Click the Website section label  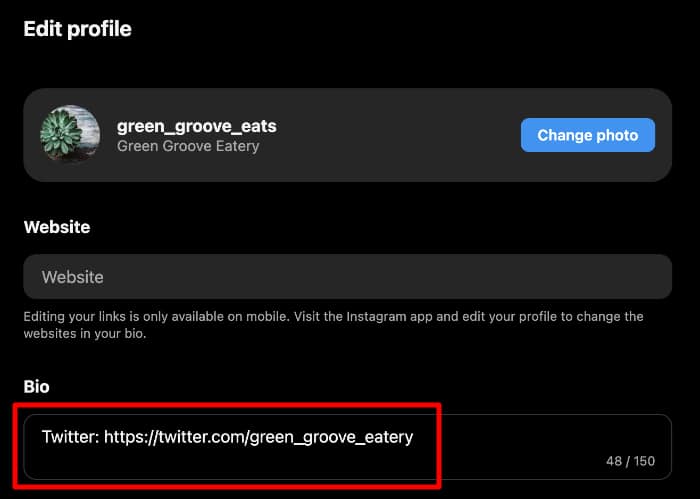coord(57,227)
